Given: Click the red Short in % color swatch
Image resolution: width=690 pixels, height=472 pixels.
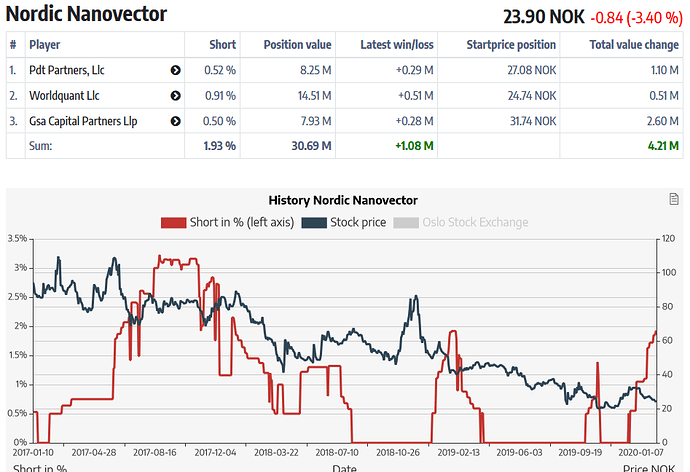Looking at the screenshot, I should [x=173, y=223].
